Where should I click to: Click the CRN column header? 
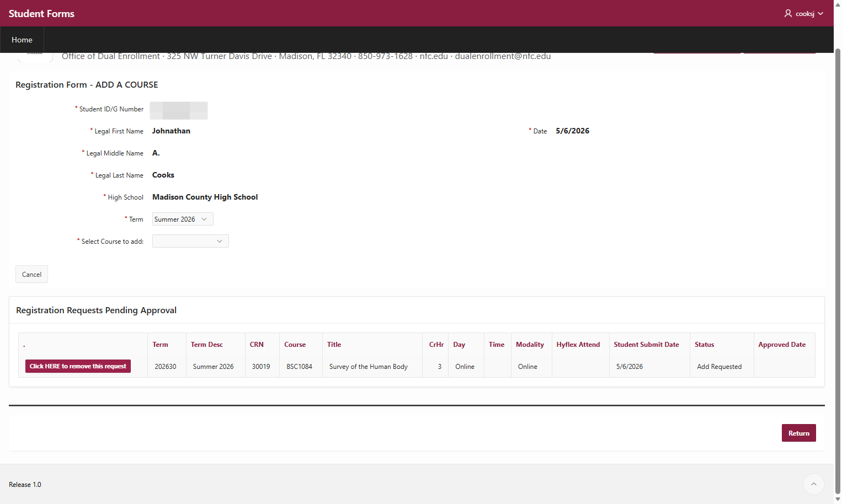pos(257,345)
